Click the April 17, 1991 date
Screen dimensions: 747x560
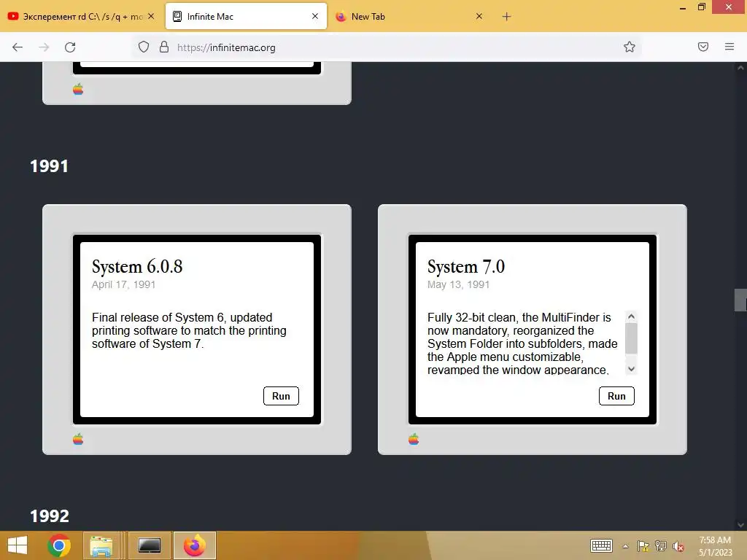click(123, 285)
